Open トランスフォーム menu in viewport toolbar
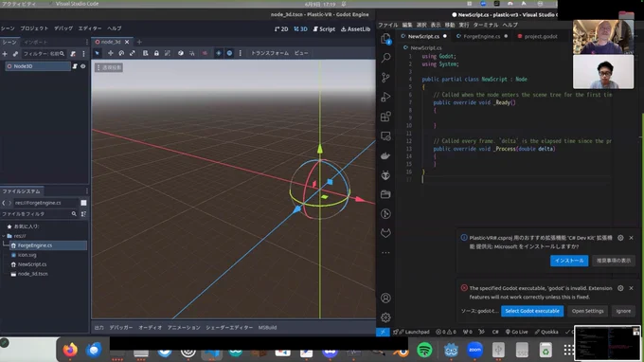 [270, 53]
